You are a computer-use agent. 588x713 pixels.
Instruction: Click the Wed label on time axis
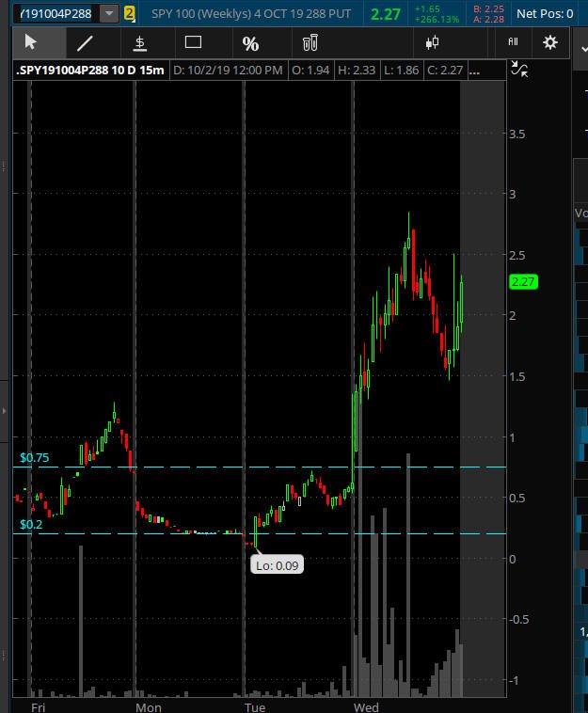(366, 707)
